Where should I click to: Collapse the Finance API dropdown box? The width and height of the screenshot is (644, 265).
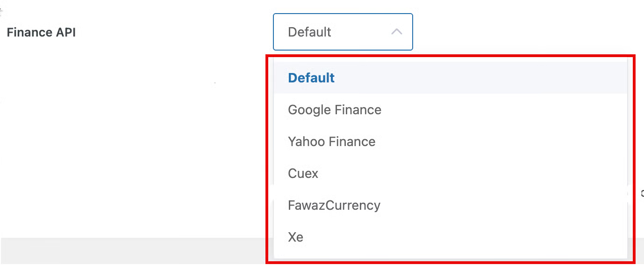343,32
